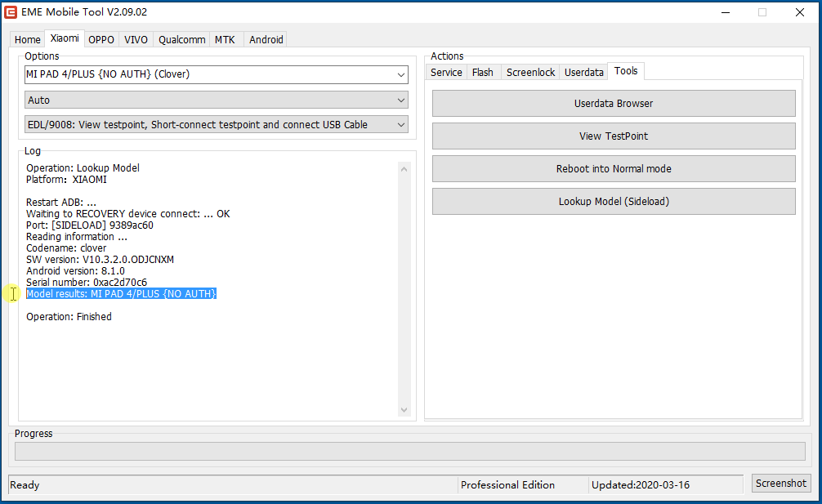Open the Screenlock actions tab
Image resolution: width=822 pixels, height=504 pixels.
click(530, 73)
